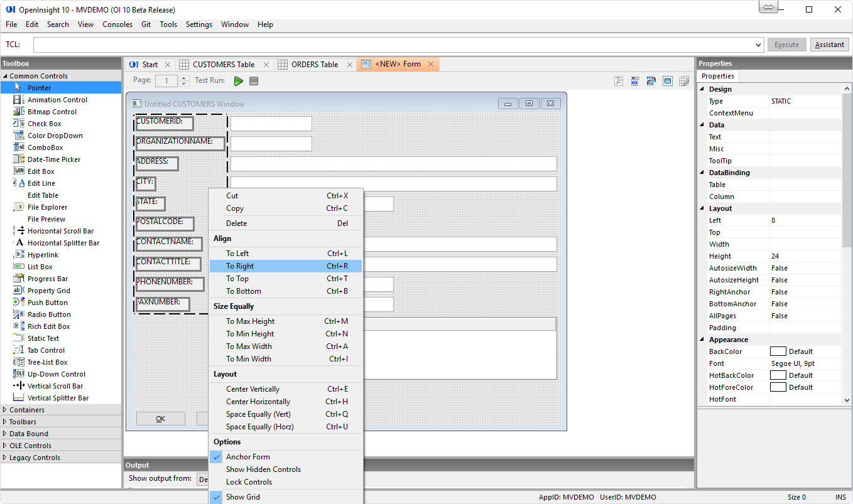The width and height of the screenshot is (853, 504).
Task: Open the script editor icon in form toolbar
Action: 619,81
